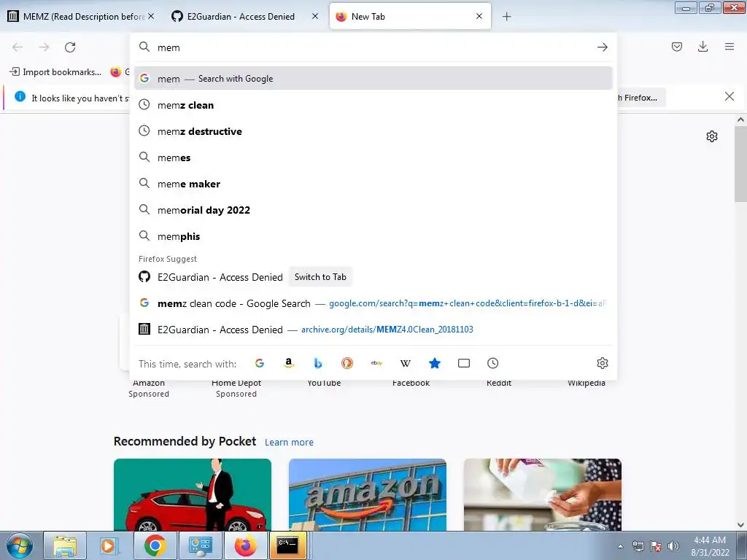Search this time with Wikipedia icon
Viewport: 747px width, 560px height.
coord(406,363)
